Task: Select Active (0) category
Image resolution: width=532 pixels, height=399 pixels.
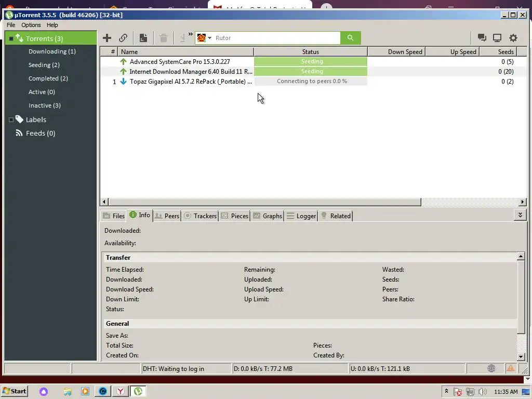Action: (42, 92)
